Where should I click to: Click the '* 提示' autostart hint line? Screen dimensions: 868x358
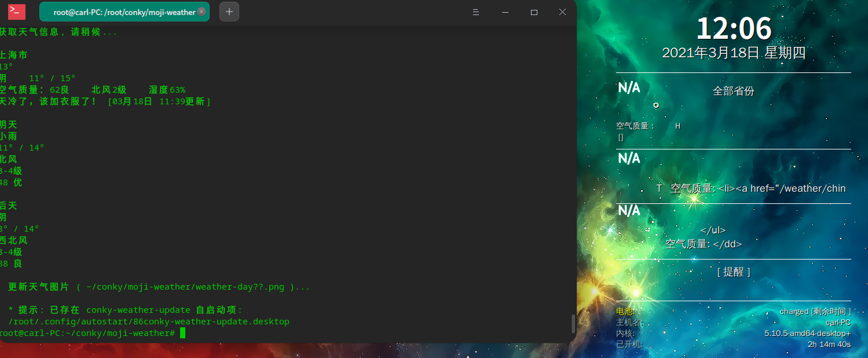(x=126, y=310)
